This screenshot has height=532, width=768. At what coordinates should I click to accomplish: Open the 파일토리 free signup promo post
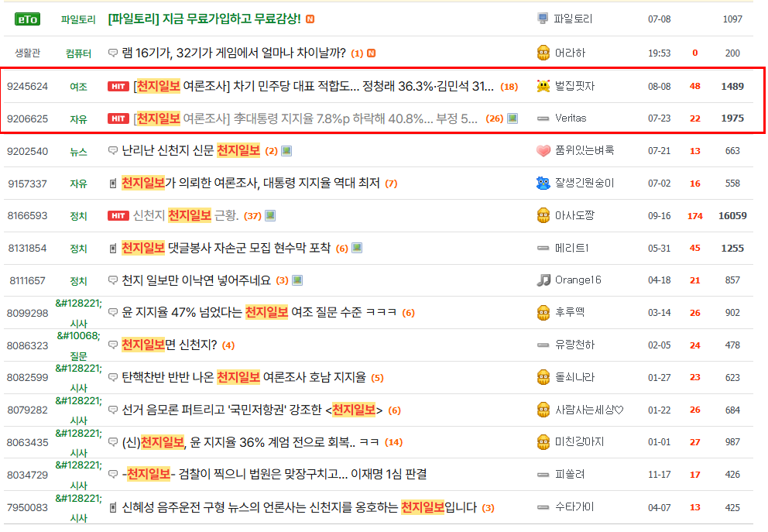tap(204, 19)
